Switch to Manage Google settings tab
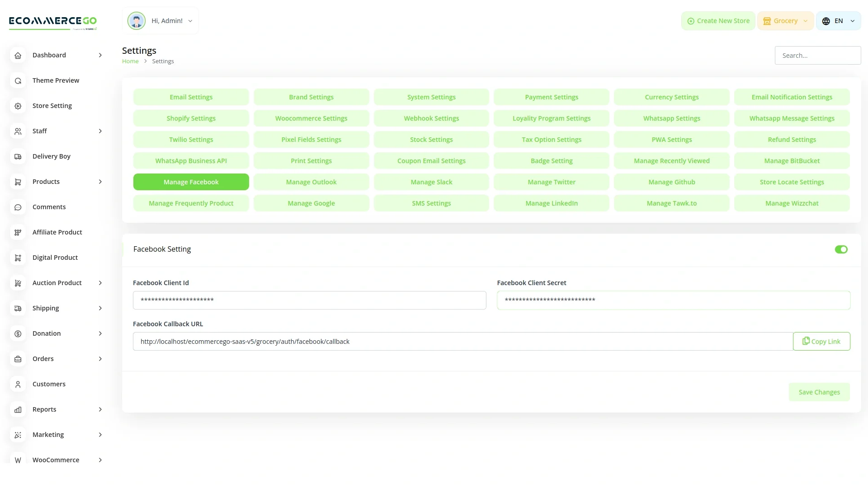Screen dimensions: 868x488 point(311,203)
